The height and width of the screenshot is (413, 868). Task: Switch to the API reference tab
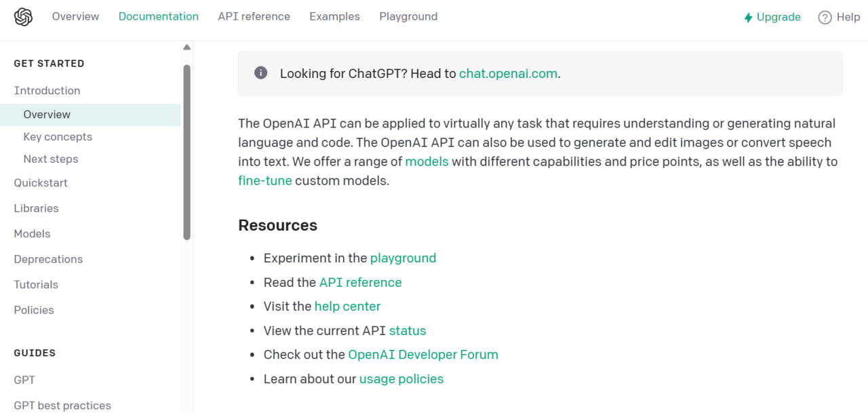click(x=254, y=16)
